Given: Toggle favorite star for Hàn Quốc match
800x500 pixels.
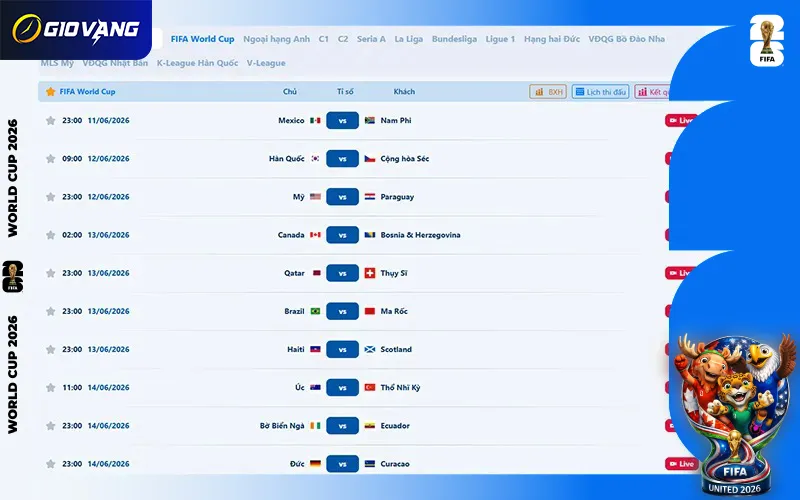Looking at the screenshot, I should click(51, 159).
